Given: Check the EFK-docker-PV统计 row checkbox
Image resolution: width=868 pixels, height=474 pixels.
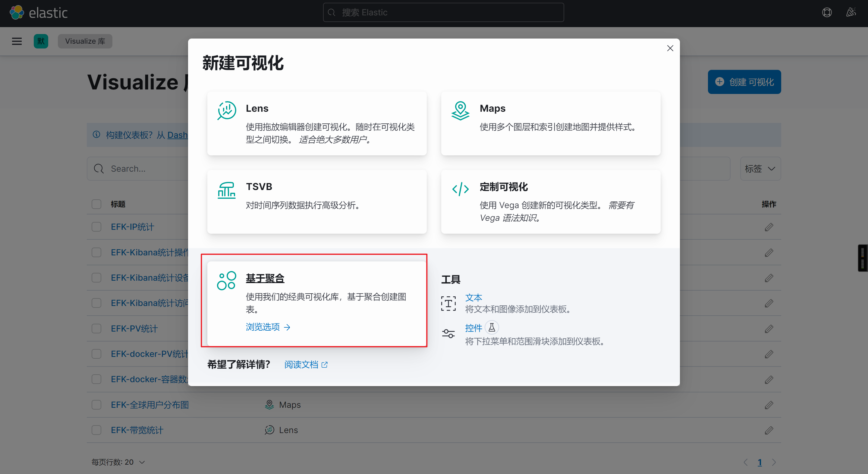Looking at the screenshot, I should coord(96,354).
